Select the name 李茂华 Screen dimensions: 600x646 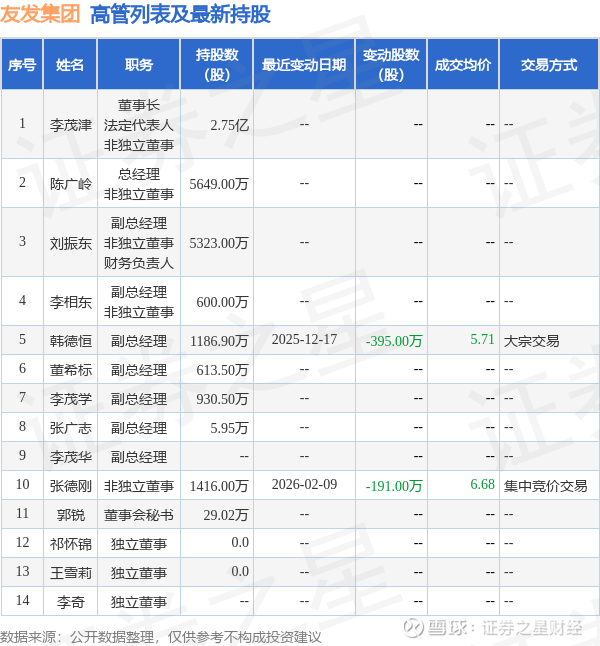click(71, 456)
